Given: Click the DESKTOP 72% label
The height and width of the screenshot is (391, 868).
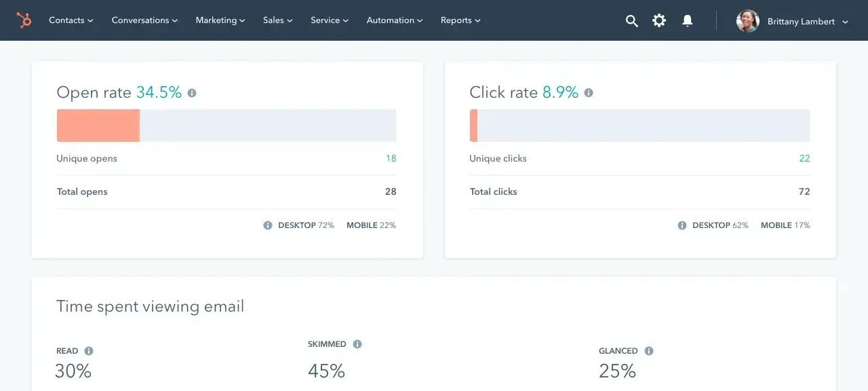Looking at the screenshot, I should point(306,225).
